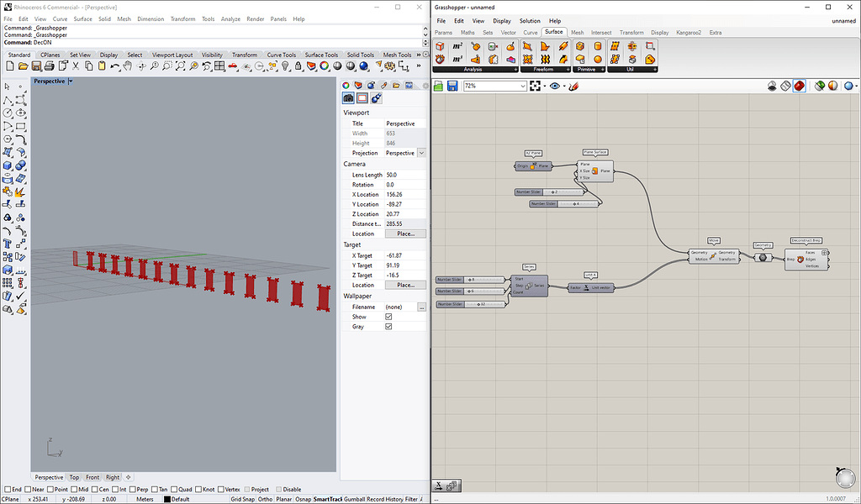Viewport: 861px width, 504px height.
Task: Open a Grasshopper document using the green open folder icon
Action: [437, 85]
